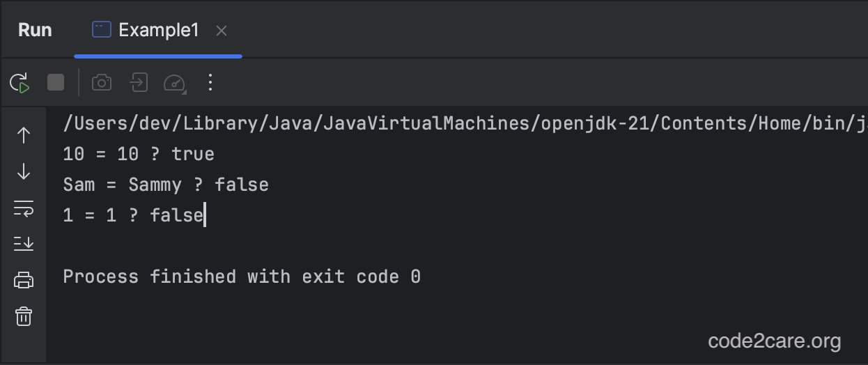Print the console output

pyautogui.click(x=24, y=280)
